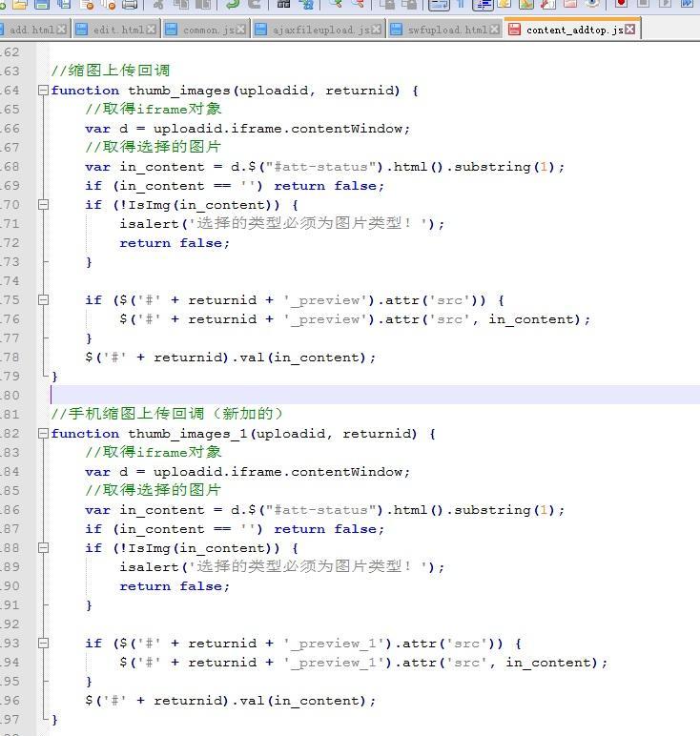Viewport: 700px width, 736px height.
Task: Click the blue disk icon on swfupload.html tab
Action: pyautogui.click(x=396, y=30)
